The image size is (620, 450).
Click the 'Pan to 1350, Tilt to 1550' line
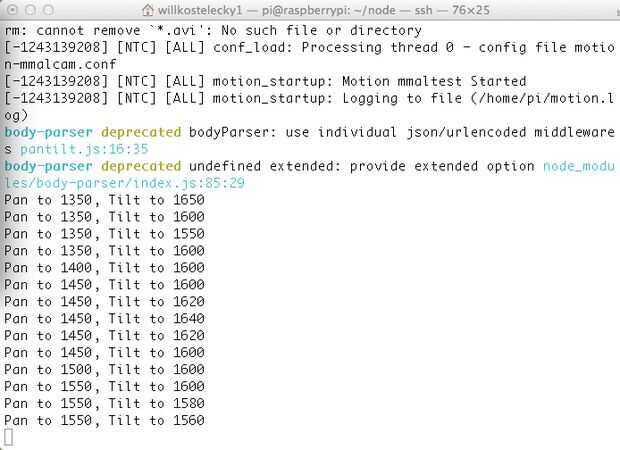pyautogui.click(x=104, y=233)
